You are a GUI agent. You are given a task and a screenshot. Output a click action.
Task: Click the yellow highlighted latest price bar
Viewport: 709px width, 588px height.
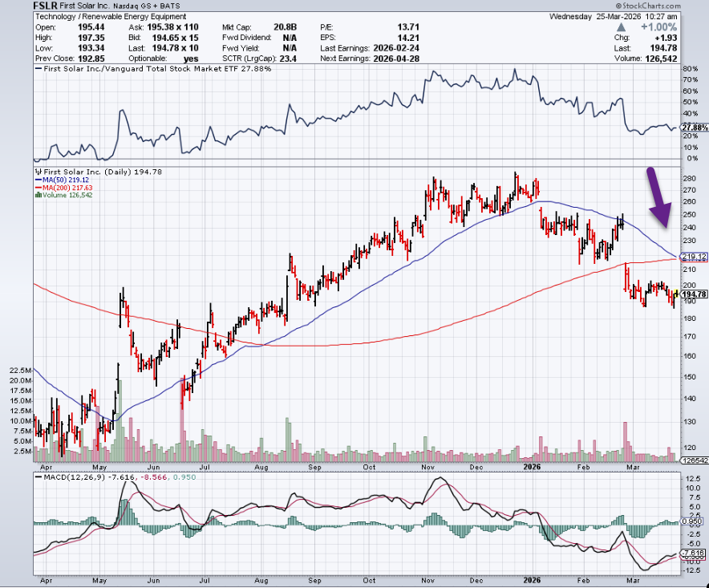tap(677, 294)
